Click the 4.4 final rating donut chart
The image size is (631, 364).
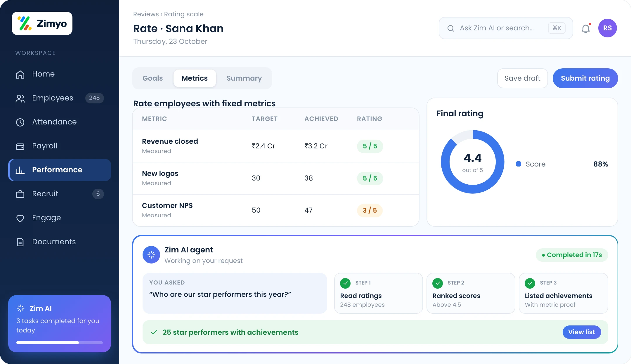[473, 162]
